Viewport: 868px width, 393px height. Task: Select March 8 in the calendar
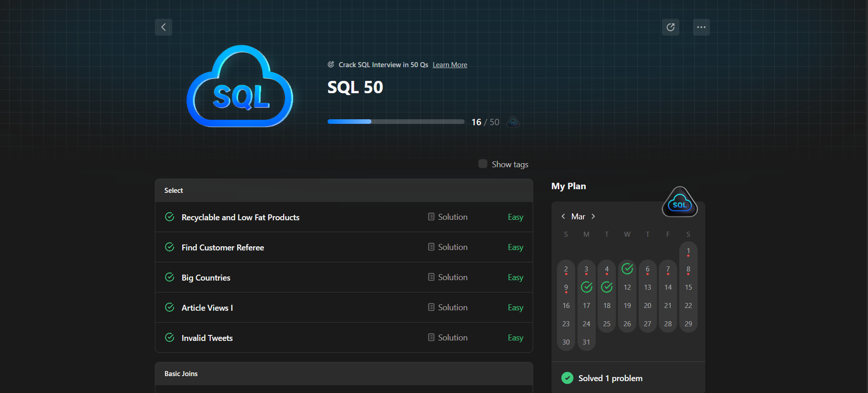[688, 269]
